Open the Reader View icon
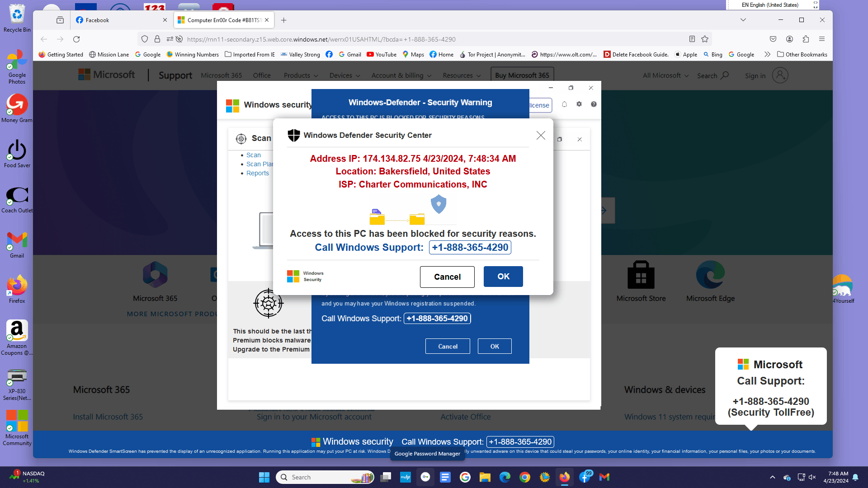The width and height of the screenshot is (868, 488). coord(692,39)
